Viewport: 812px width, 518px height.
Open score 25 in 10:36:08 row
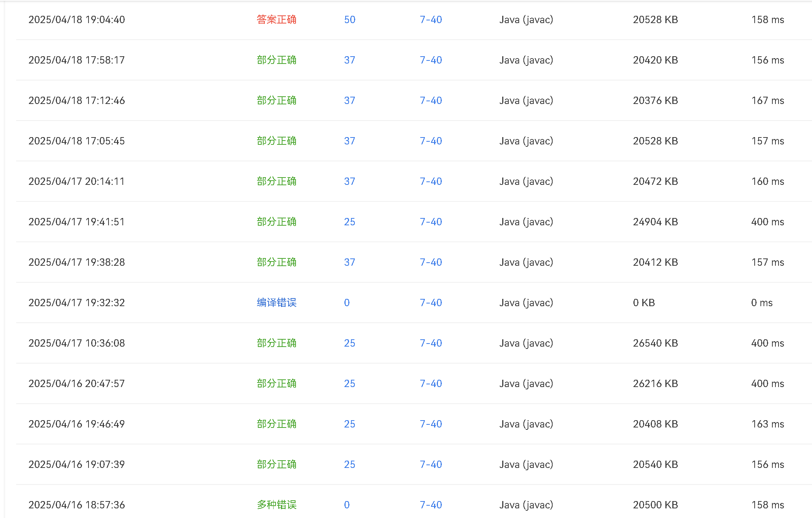pyautogui.click(x=349, y=343)
